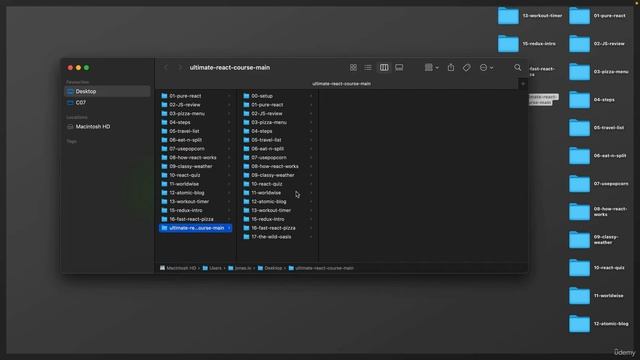Select 01-pure-react in the first column
Image resolution: width=640 pixels, height=360 pixels.
click(x=196, y=96)
